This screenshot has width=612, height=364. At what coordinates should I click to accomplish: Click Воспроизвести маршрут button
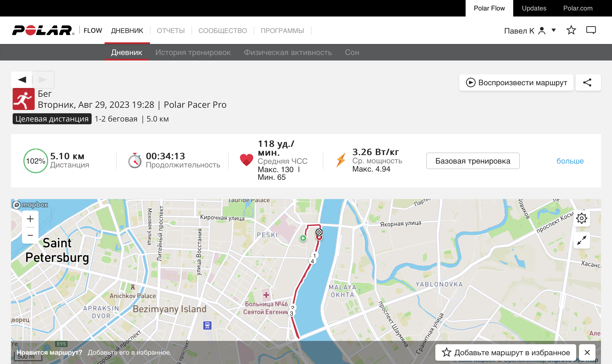click(x=516, y=82)
